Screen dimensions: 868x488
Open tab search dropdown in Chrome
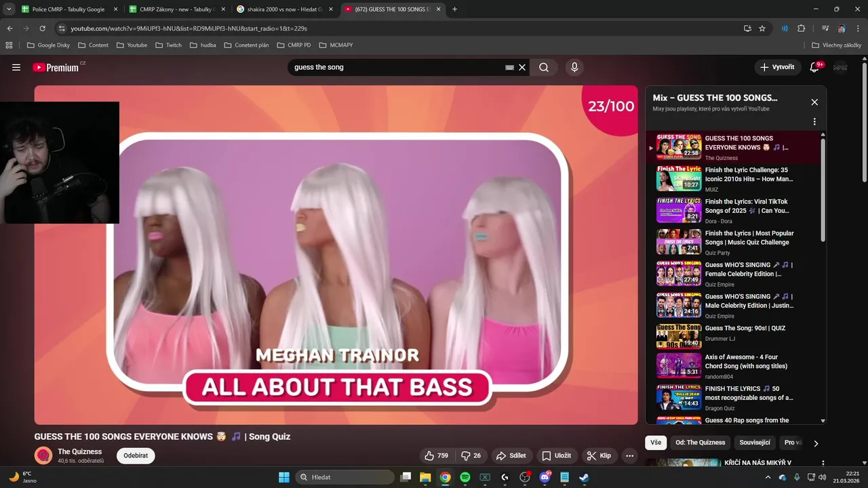click(x=9, y=9)
